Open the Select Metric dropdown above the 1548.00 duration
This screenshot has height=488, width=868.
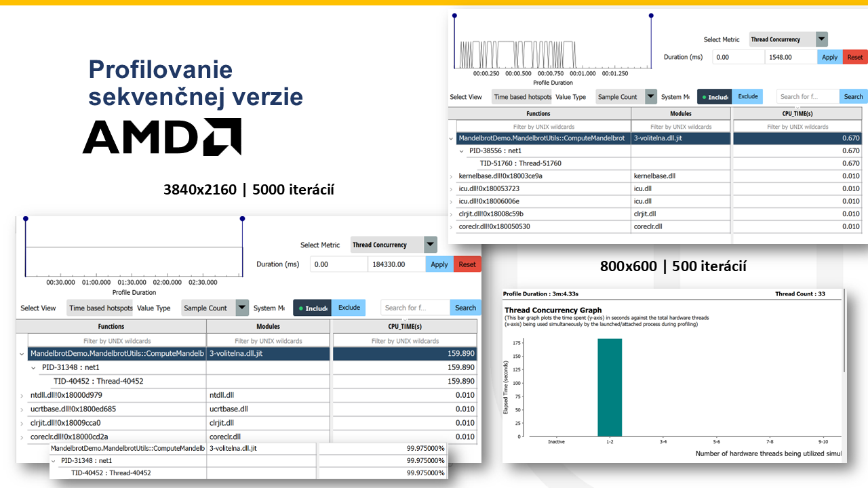788,39
